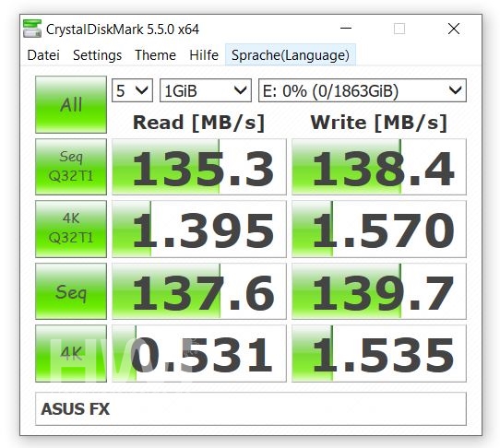Open the Sprache(Language) menu

[291, 55]
